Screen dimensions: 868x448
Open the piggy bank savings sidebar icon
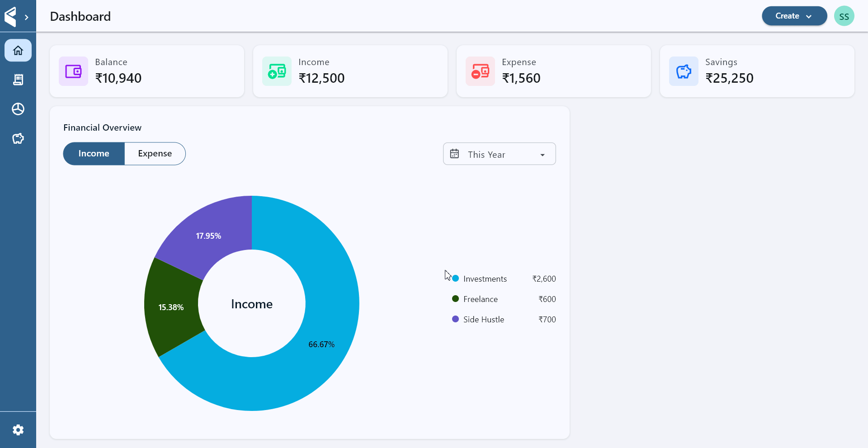tap(18, 138)
